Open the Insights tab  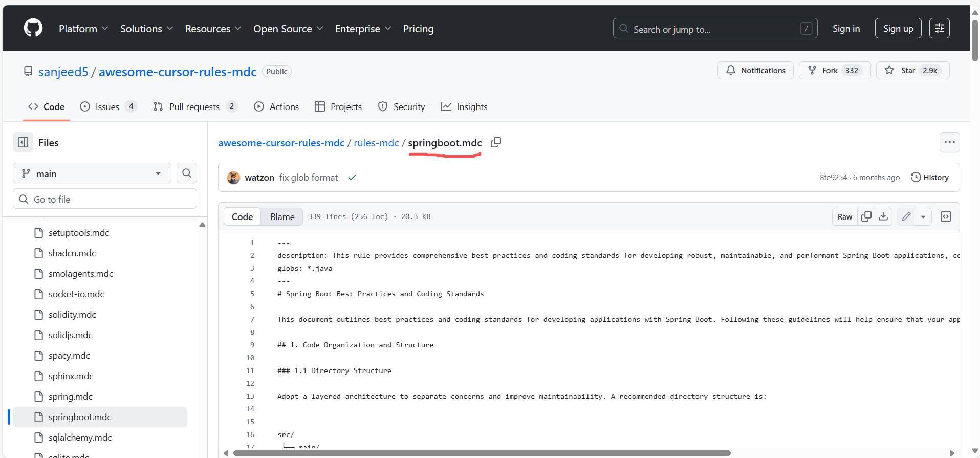click(x=464, y=106)
